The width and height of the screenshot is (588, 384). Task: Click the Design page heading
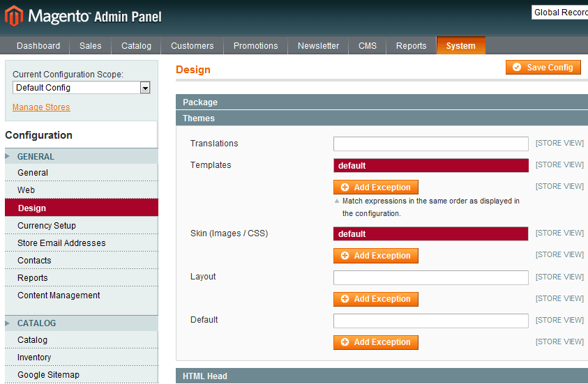coord(193,70)
